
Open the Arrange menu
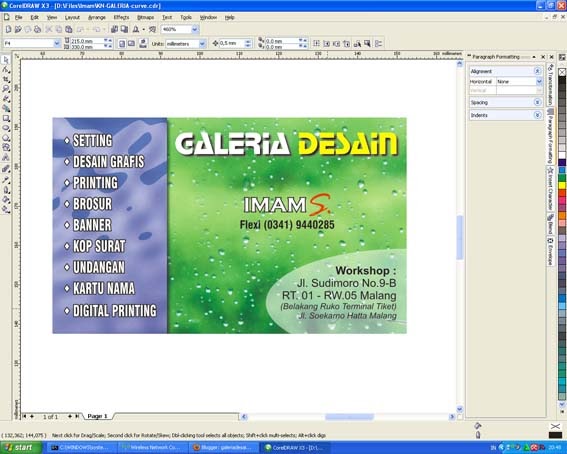[97, 17]
